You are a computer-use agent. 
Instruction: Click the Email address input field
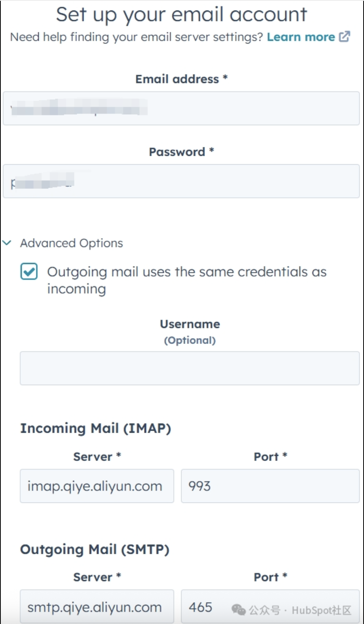point(181,108)
